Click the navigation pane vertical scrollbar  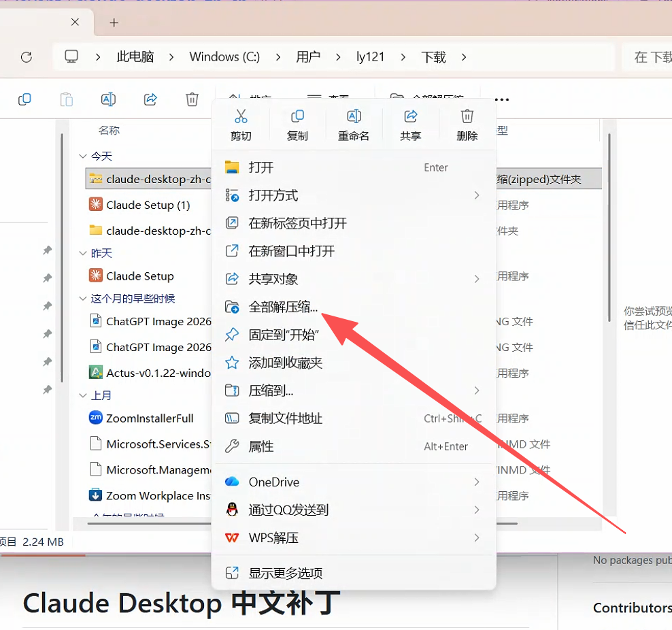coord(62,258)
